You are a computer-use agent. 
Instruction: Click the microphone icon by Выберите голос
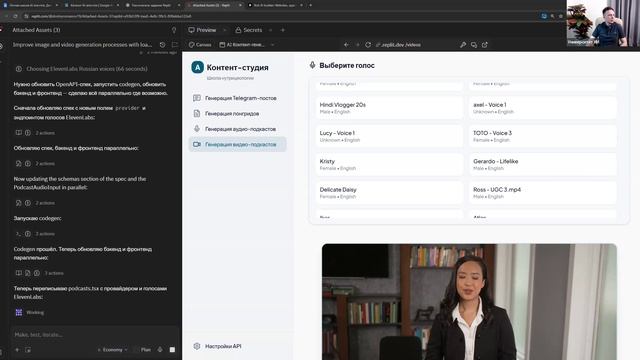coord(312,65)
